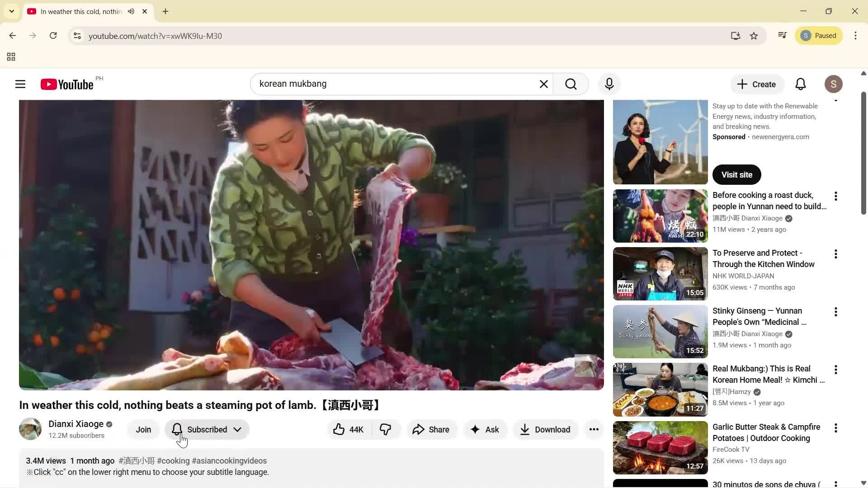Open the Chrome browser menu
Image resolution: width=868 pixels, height=488 pixels.
pyautogui.click(x=855, y=36)
